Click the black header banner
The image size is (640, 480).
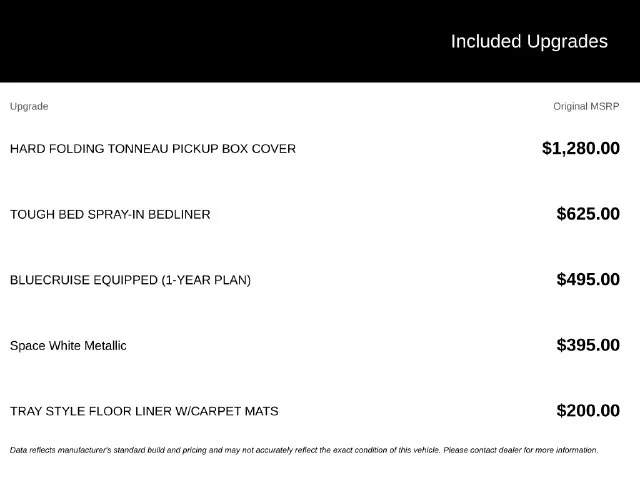320,41
